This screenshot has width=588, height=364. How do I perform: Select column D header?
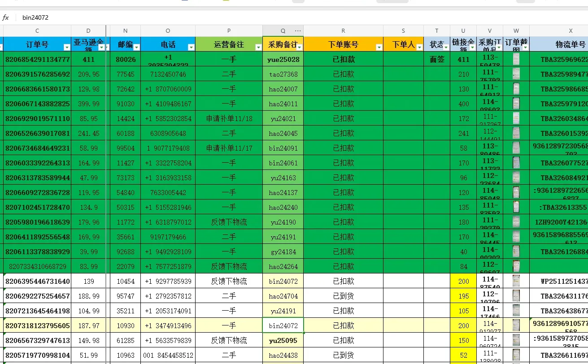[x=88, y=30]
